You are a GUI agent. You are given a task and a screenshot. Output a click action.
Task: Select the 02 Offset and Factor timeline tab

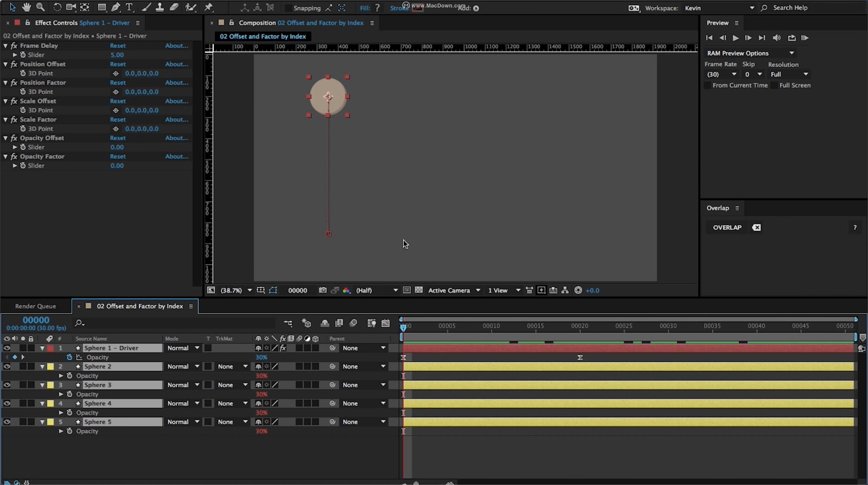(140, 306)
